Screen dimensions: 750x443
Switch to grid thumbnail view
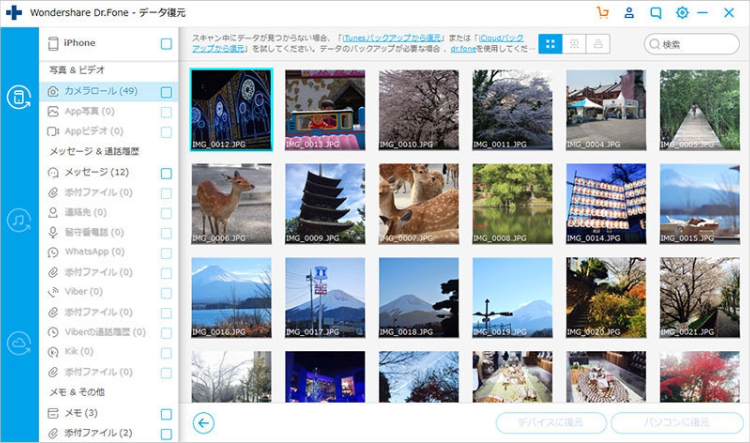pyautogui.click(x=550, y=44)
